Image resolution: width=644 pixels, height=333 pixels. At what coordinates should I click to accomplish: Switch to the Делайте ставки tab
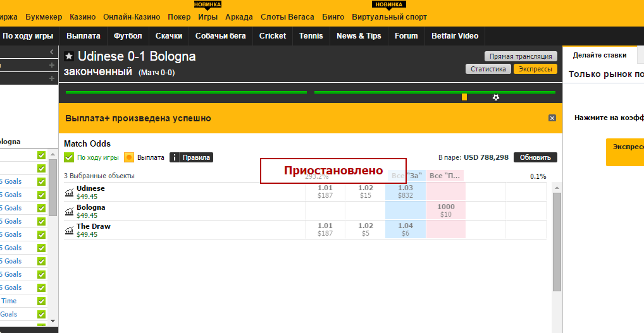pyautogui.click(x=600, y=55)
